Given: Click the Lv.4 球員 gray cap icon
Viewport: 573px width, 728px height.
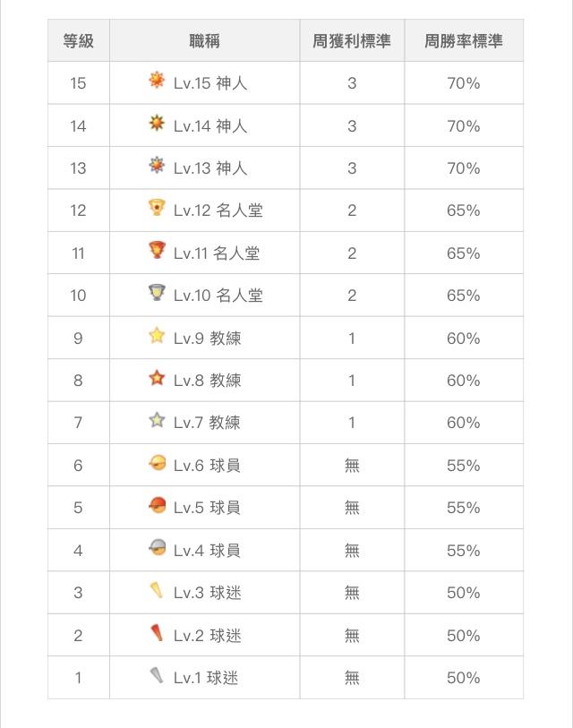Looking at the screenshot, I should [157, 547].
